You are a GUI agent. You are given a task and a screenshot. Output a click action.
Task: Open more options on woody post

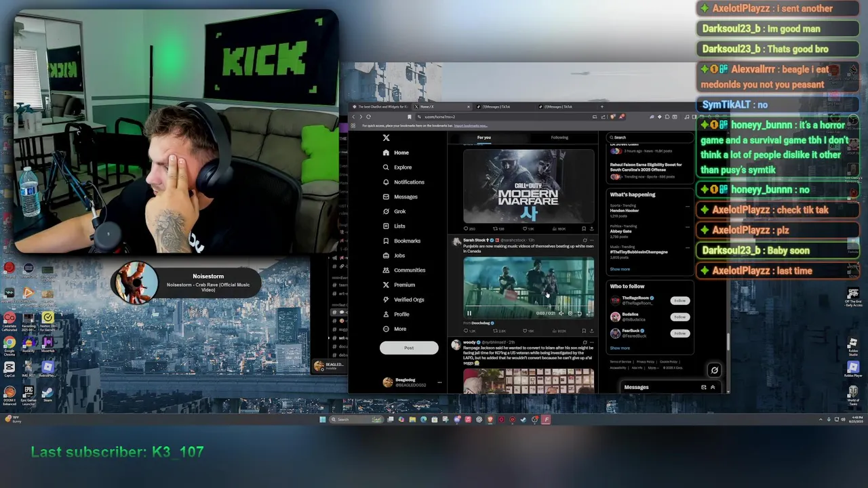point(591,342)
